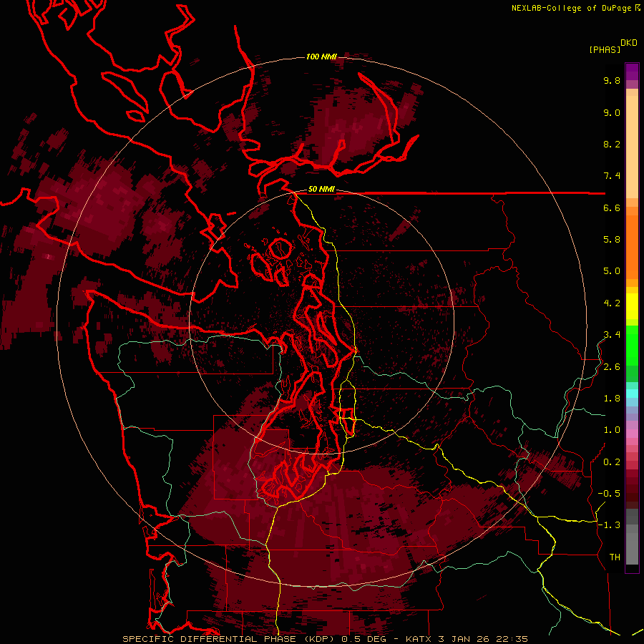Click the peach segment of the color bar
Viewport: 644px width, 644px height.
pyautogui.click(x=632, y=147)
